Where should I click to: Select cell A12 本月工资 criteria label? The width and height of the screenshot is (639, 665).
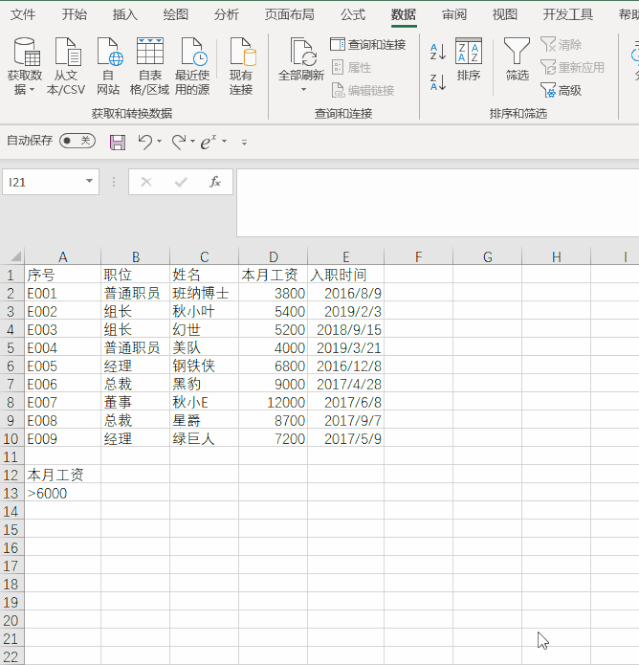(x=63, y=475)
